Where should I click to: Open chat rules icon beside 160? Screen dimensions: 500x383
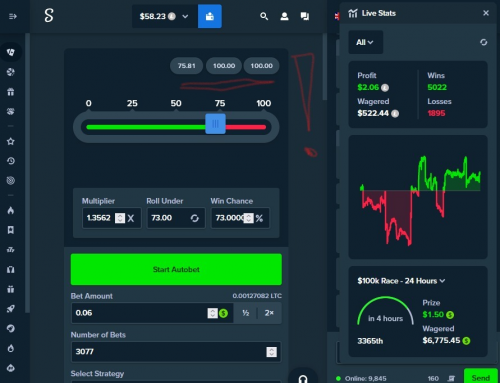(x=451, y=378)
